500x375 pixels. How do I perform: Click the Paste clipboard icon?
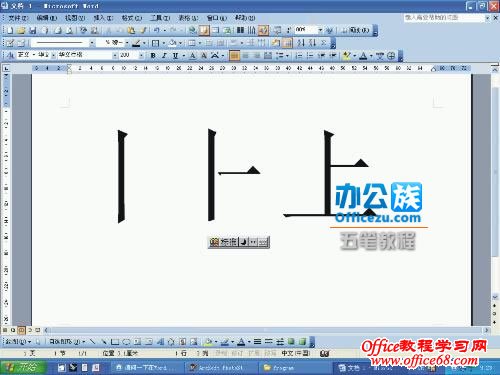131,31
